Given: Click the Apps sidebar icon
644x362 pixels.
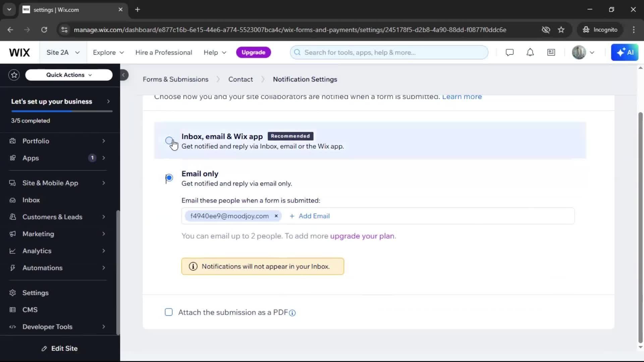Looking at the screenshot, I should (x=13, y=158).
